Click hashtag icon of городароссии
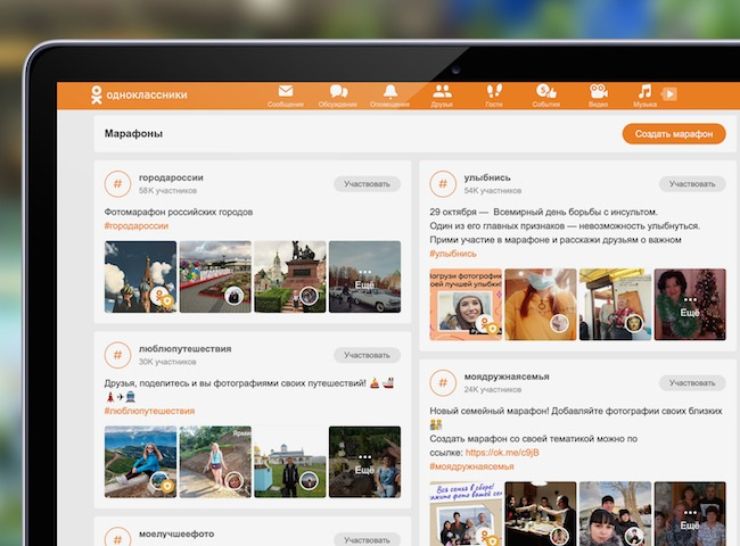The image size is (740, 546). 118,184
